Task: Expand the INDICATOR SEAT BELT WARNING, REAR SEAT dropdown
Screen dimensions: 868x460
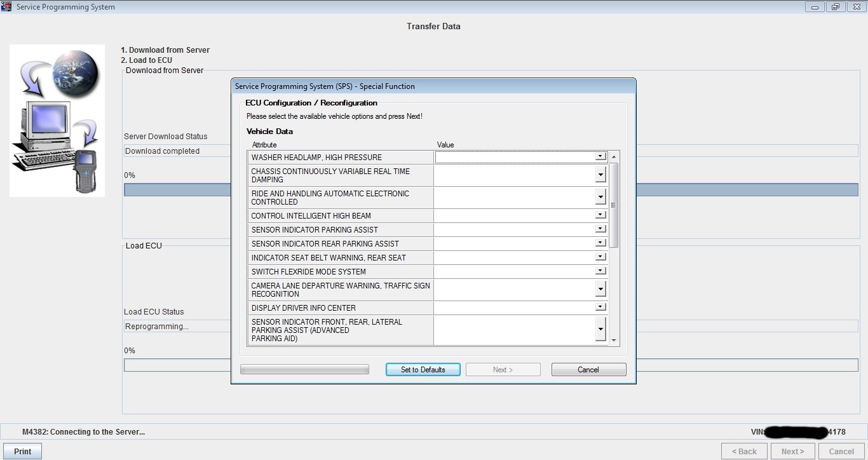Action: [600, 257]
